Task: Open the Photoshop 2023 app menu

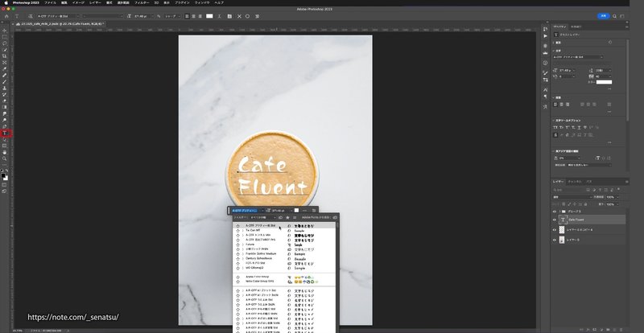Action: tap(27, 2)
